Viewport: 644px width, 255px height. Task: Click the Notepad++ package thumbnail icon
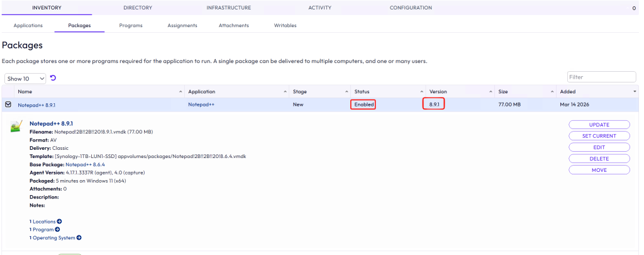click(16, 127)
